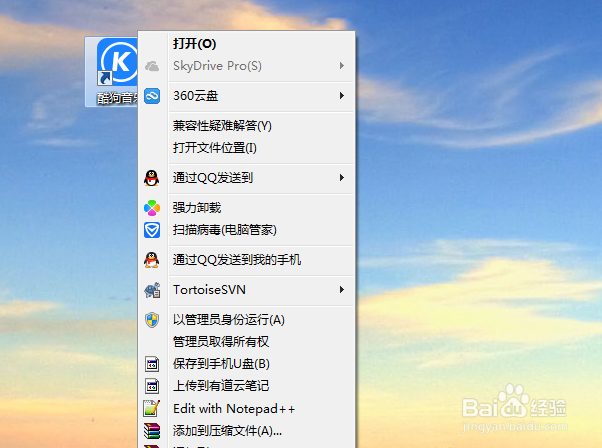Expand the SkyDrive Pro submenu arrow
The width and height of the screenshot is (602, 448).
pos(342,66)
